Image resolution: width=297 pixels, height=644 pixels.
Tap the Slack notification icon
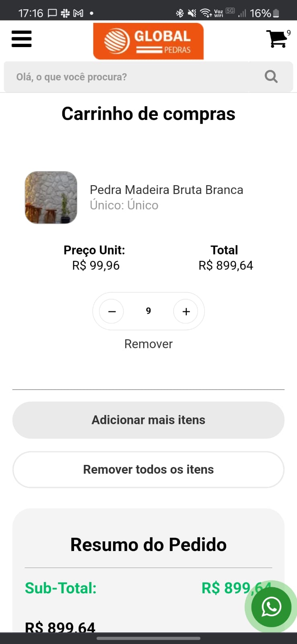click(65, 13)
